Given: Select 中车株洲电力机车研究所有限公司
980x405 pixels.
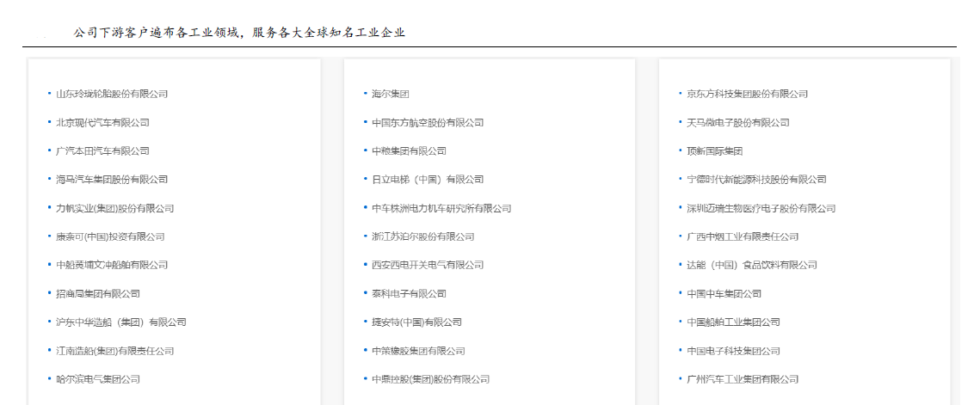Looking at the screenshot, I should tap(441, 209).
